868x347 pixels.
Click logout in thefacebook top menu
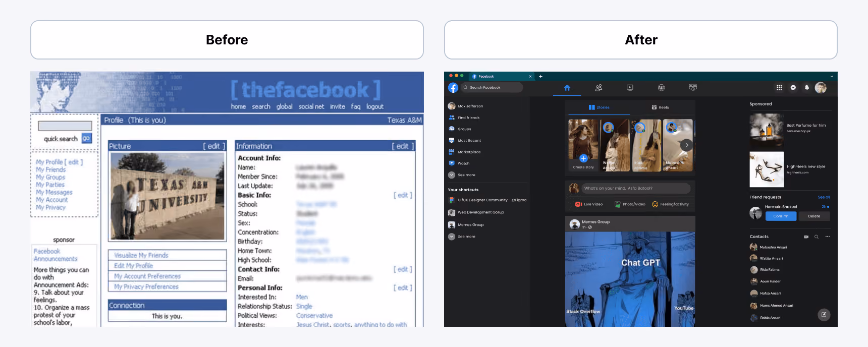(375, 106)
